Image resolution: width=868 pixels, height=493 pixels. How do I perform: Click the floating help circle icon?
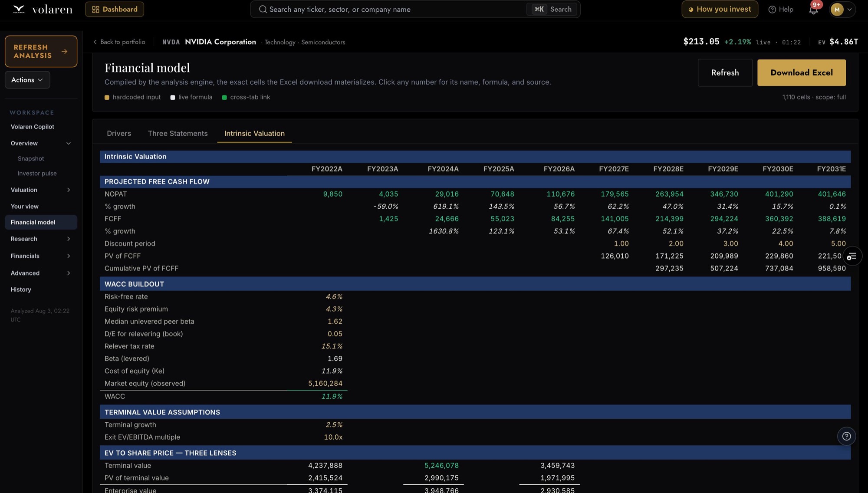846,436
